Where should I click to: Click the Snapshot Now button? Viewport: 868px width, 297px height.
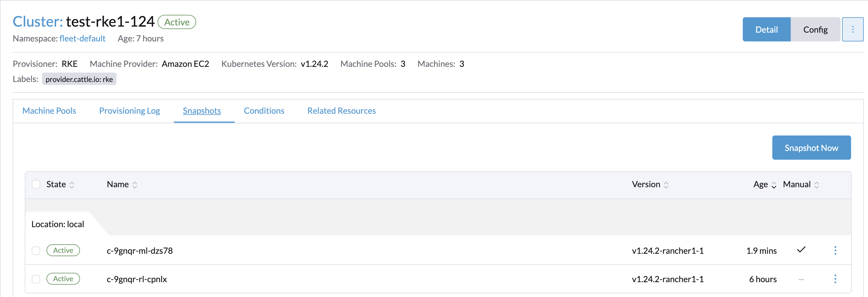coord(811,148)
